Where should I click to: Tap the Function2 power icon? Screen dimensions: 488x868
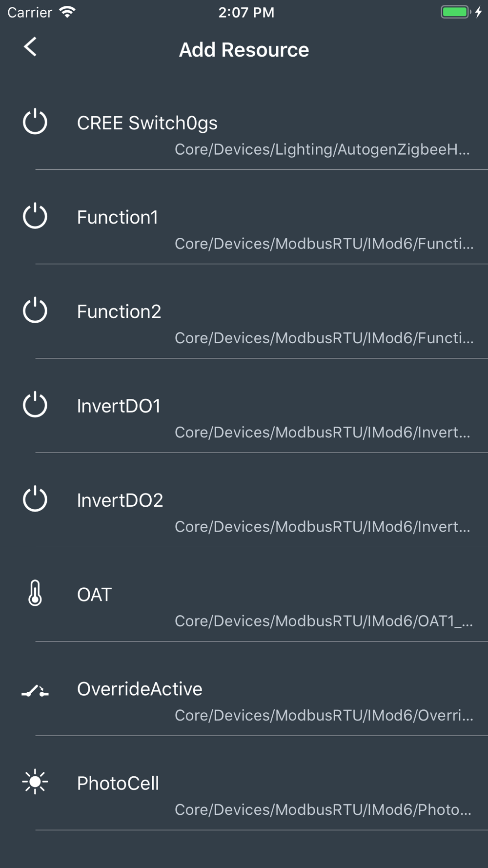[x=35, y=310]
